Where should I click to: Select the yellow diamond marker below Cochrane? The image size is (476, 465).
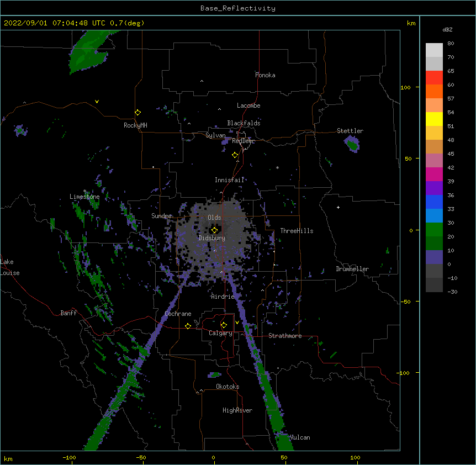tap(188, 326)
